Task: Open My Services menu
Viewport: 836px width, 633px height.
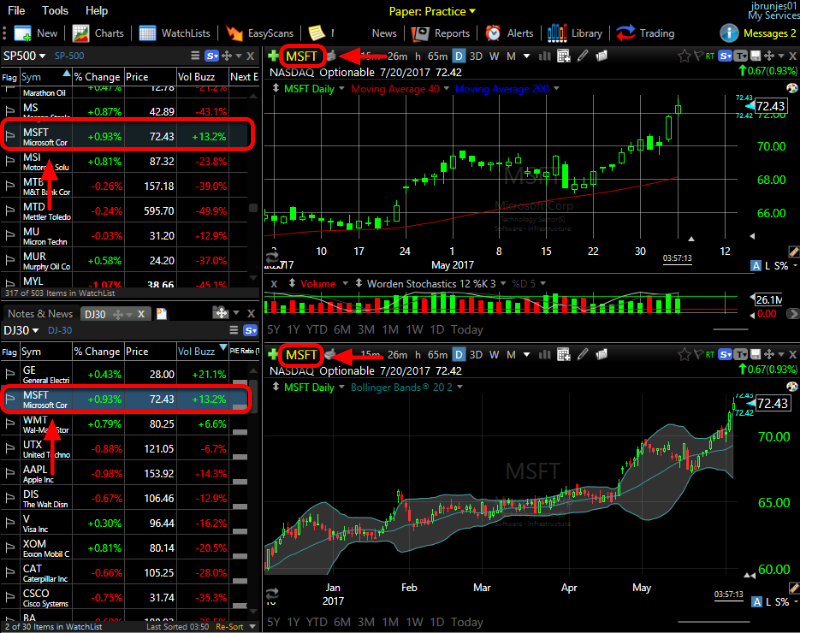Action: coord(773,16)
